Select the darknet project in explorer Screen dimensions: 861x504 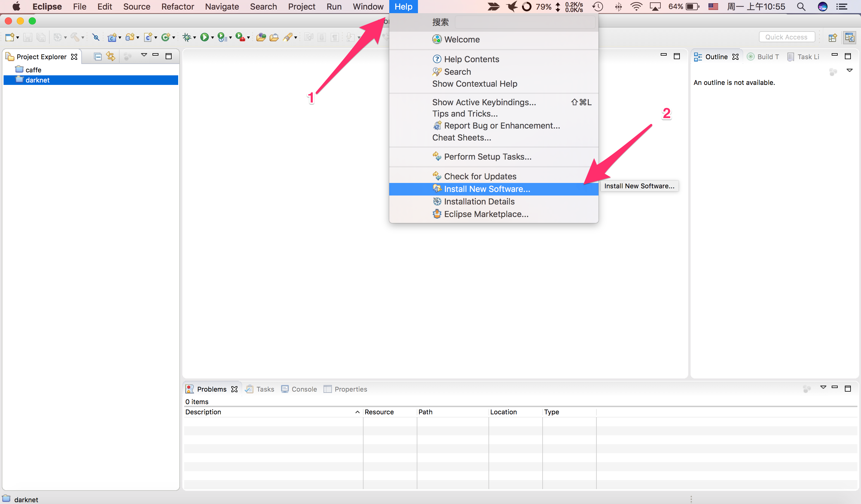click(x=91, y=80)
